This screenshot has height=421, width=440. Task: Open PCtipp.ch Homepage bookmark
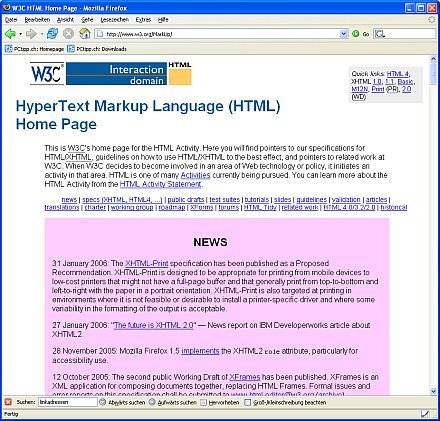point(34,49)
